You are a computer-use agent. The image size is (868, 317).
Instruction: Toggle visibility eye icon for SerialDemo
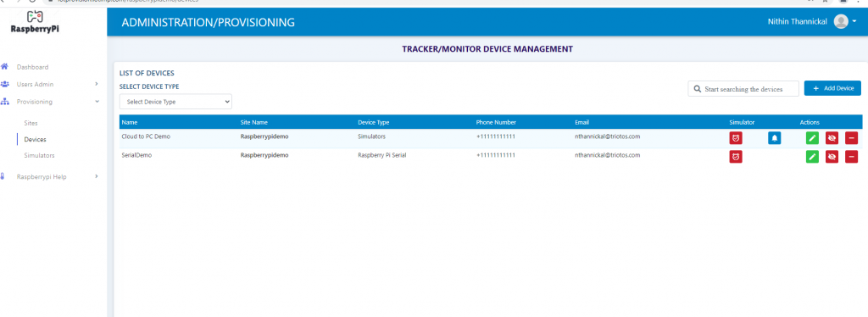pos(832,157)
